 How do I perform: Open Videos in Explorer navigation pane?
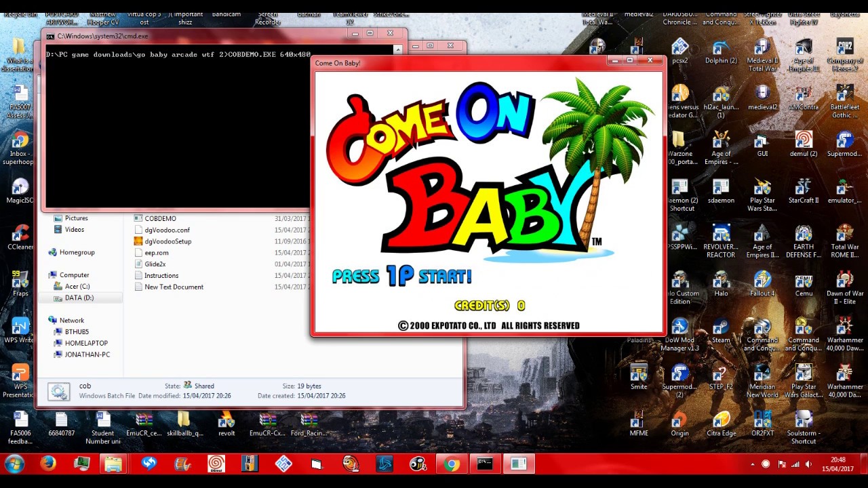[x=69, y=230]
